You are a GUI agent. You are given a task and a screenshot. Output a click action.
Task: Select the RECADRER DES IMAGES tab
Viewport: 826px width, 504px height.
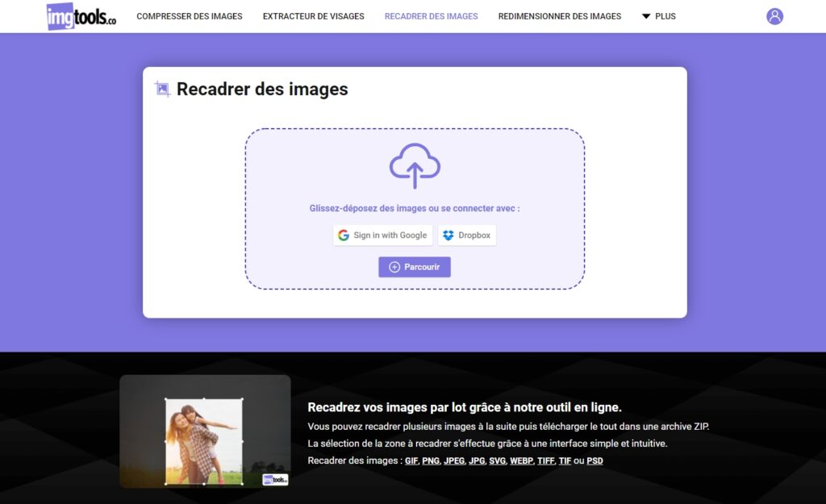pos(431,15)
